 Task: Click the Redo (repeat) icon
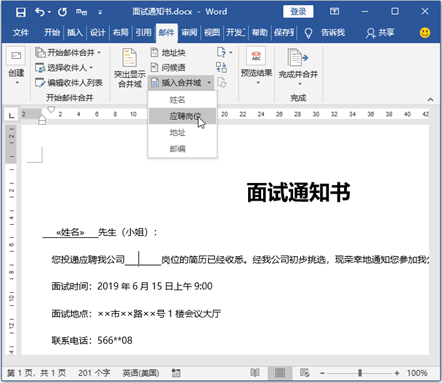tap(62, 12)
